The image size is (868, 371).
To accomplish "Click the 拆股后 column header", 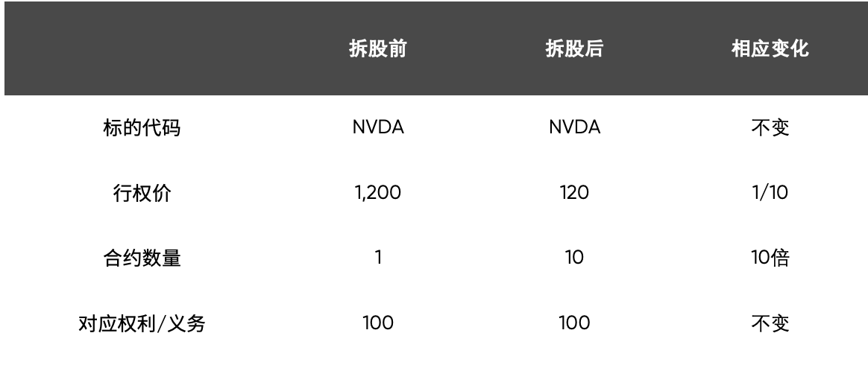I will (574, 48).
